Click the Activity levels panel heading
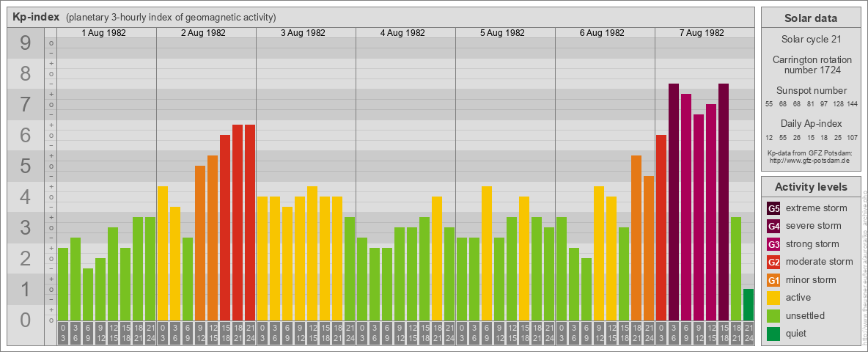868x352 pixels. click(x=811, y=187)
